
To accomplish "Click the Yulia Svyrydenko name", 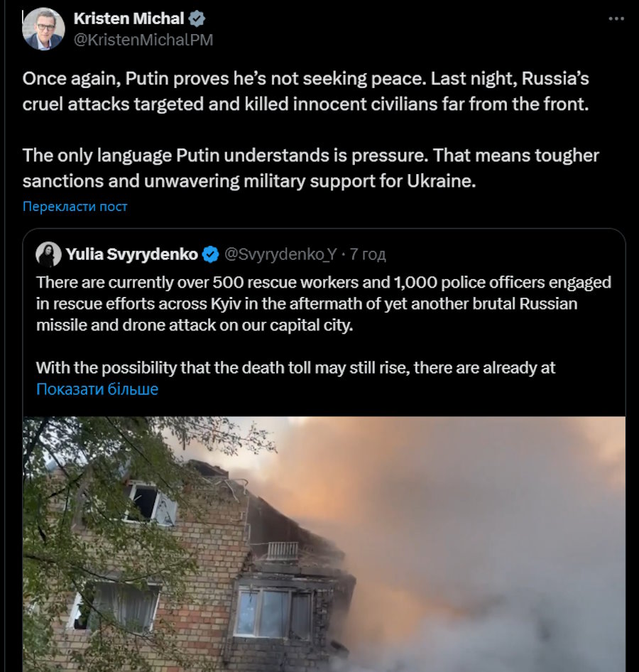I will [x=131, y=254].
